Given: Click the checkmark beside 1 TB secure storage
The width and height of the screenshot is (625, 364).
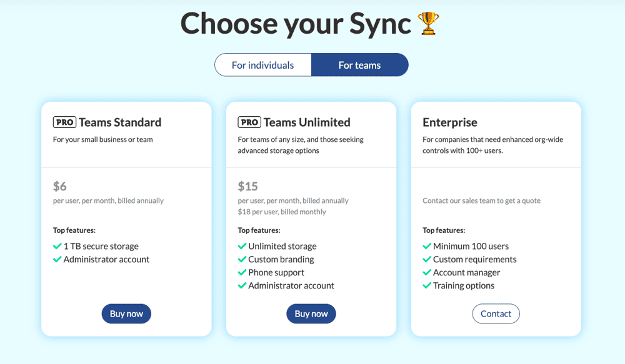Looking at the screenshot, I should (56, 246).
